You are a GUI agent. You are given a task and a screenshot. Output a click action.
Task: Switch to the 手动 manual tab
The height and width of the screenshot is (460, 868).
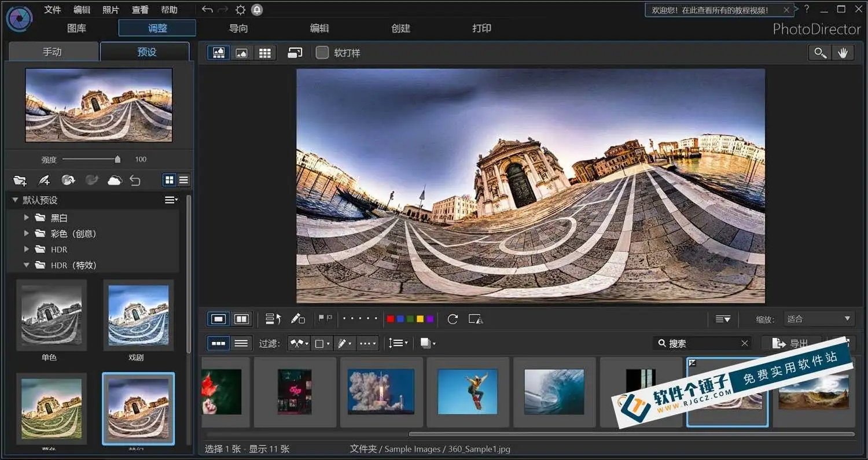coord(52,52)
